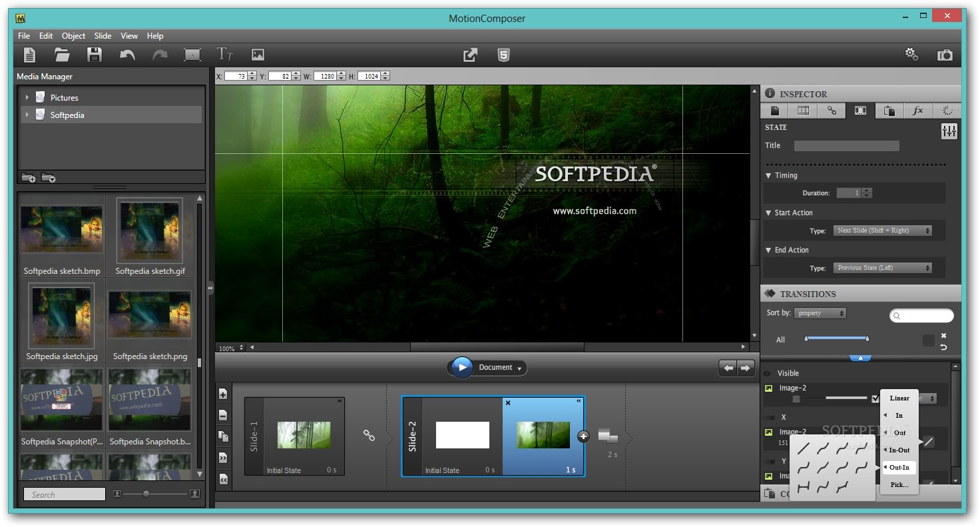Expand the Softpedia folder in Media Manager
980x527 pixels.
click(27, 115)
